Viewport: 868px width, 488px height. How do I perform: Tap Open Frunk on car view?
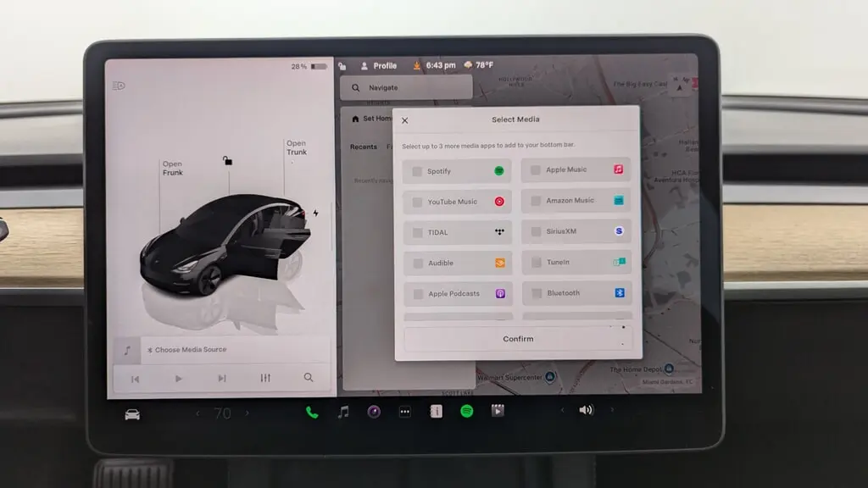click(x=173, y=169)
